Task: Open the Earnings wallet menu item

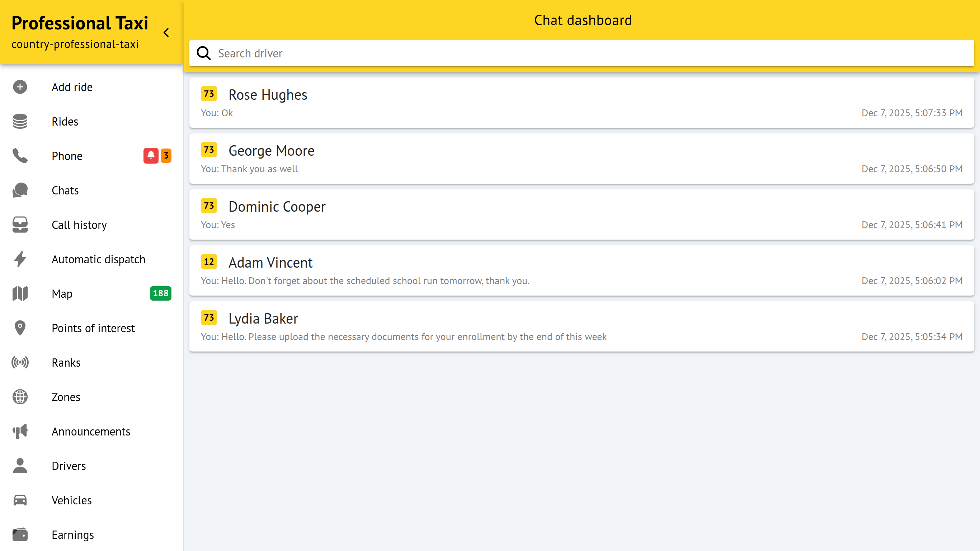Action: pos(72,534)
